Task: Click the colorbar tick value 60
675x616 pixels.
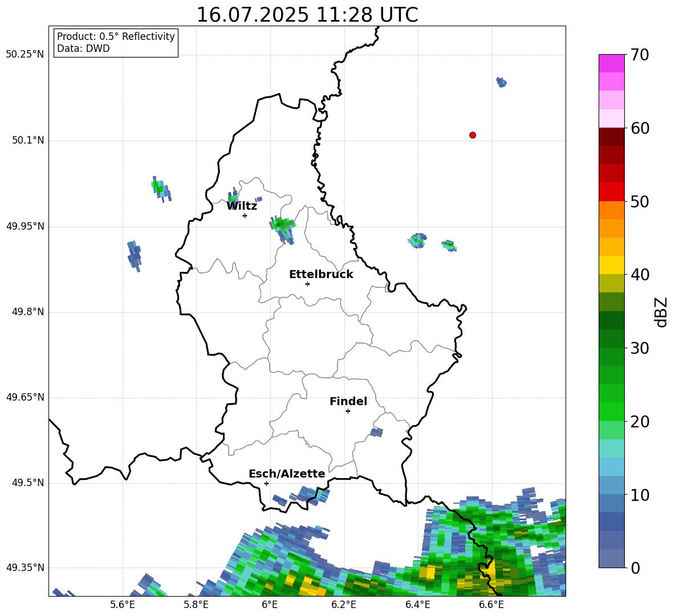Action: click(640, 128)
